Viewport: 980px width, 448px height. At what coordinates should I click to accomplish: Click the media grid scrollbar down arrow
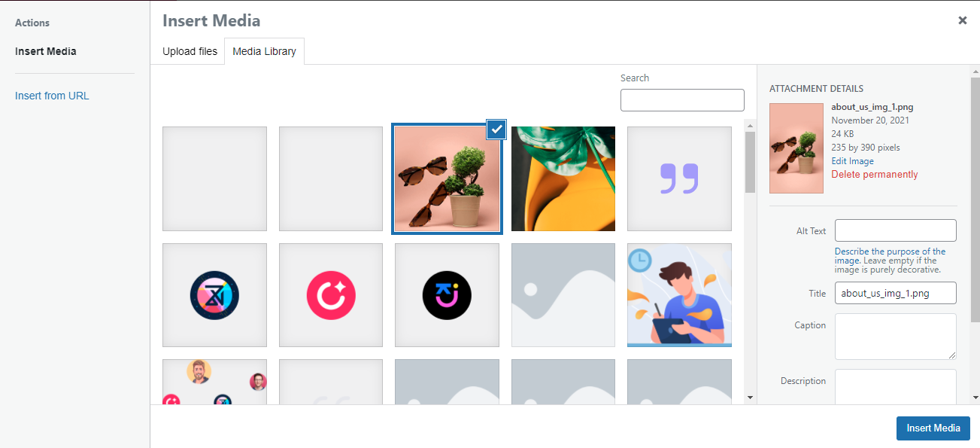[750, 397]
